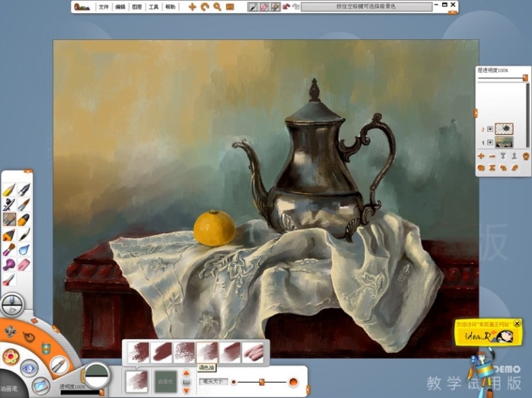Choose the fourth highlighted brush preset
The width and height of the screenshot is (532, 398).
pyautogui.click(x=207, y=352)
